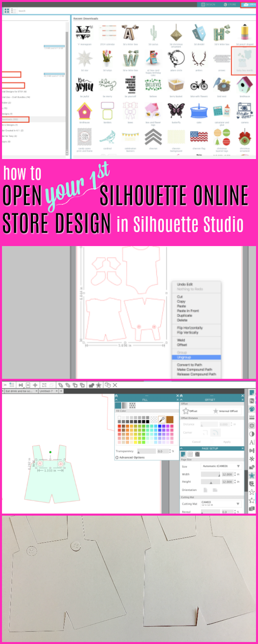This screenshot has height=644, width=258.
Task: Choose the brown custom color swatch
Action: [170, 419]
